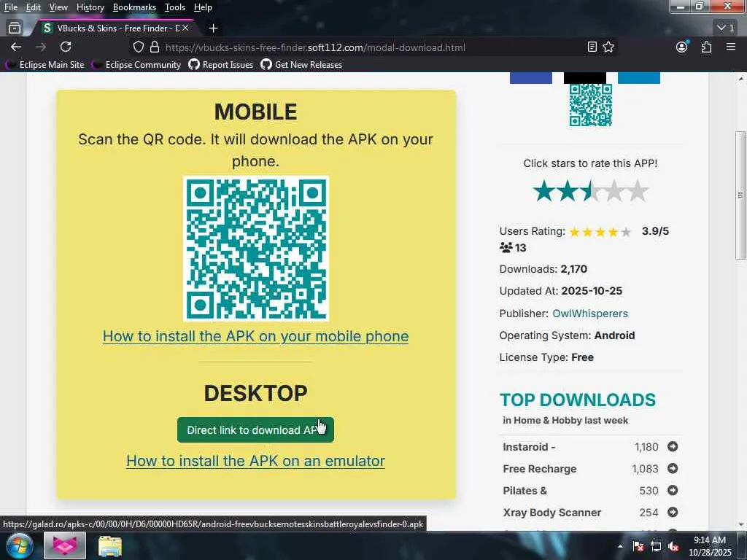
Task: Open the muted volume tray icon
Action: (x=673, y=547)
